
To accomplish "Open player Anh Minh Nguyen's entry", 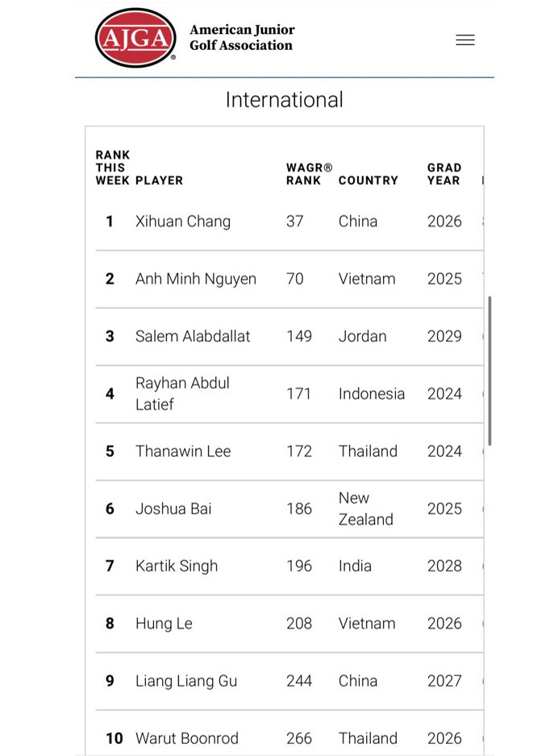I will [x=196, y=279].
